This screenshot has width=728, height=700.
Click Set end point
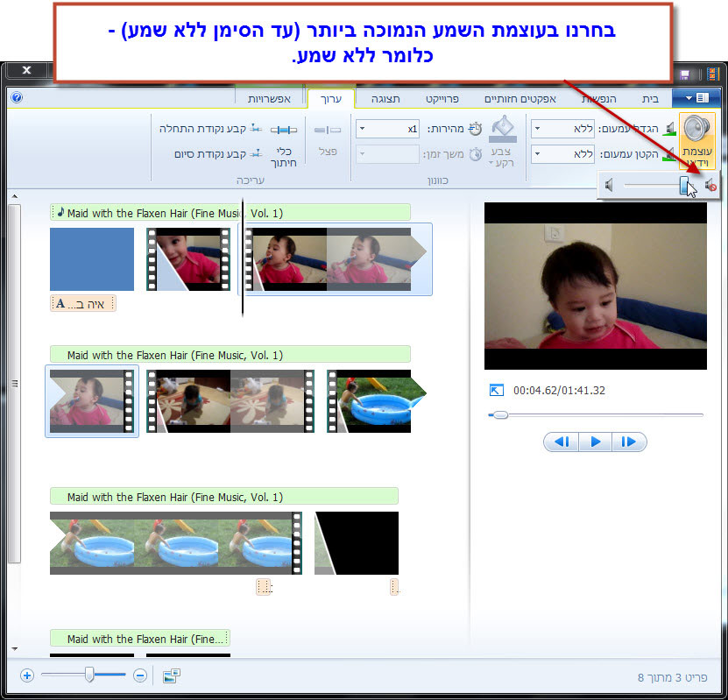pos(218,153)
